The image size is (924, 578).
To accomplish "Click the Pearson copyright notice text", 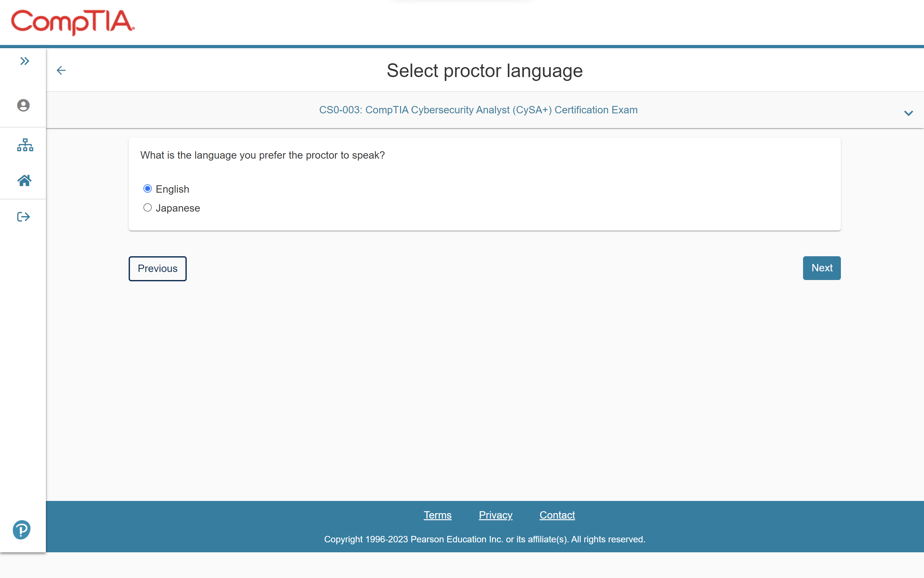I will pyautogui.click(x=484, y=539).
